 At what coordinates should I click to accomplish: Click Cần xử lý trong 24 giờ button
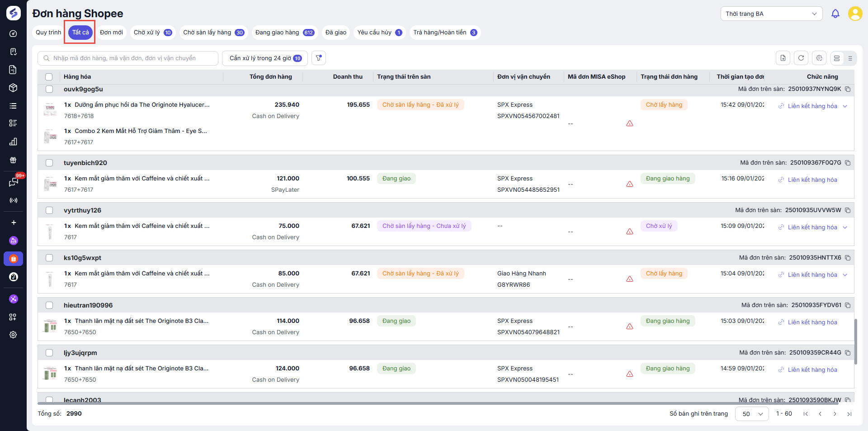pos(265,58)
